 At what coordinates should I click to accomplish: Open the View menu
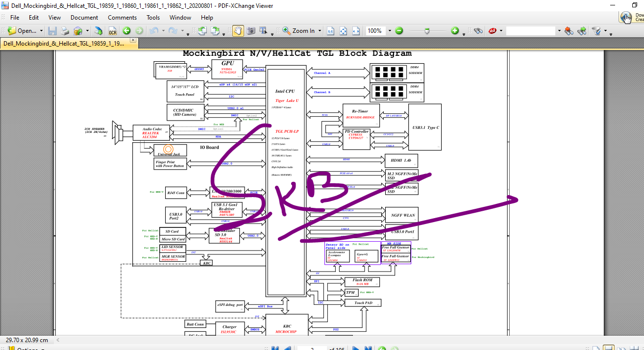click(55, 17)
